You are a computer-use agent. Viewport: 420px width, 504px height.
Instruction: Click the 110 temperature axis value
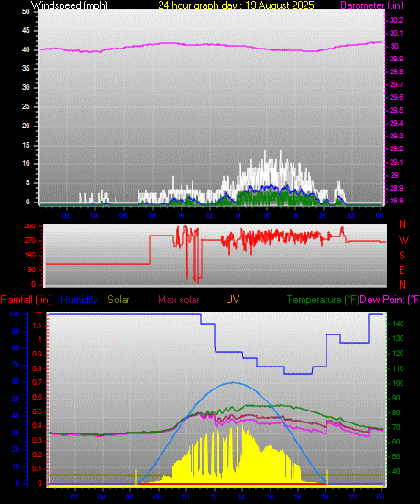click(x=398, y=368)
